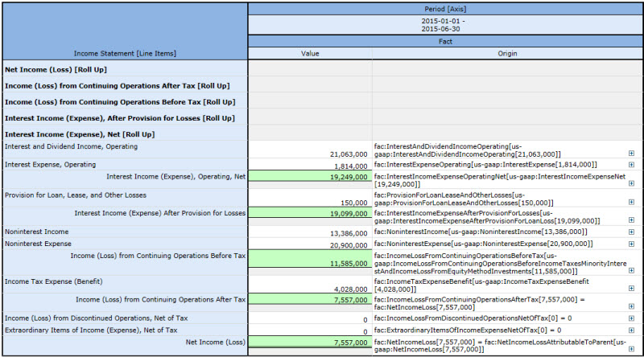Click the Value column header
Image resolution: width=644 pixels, height=357 pixels.
click(x=310, y=54)
